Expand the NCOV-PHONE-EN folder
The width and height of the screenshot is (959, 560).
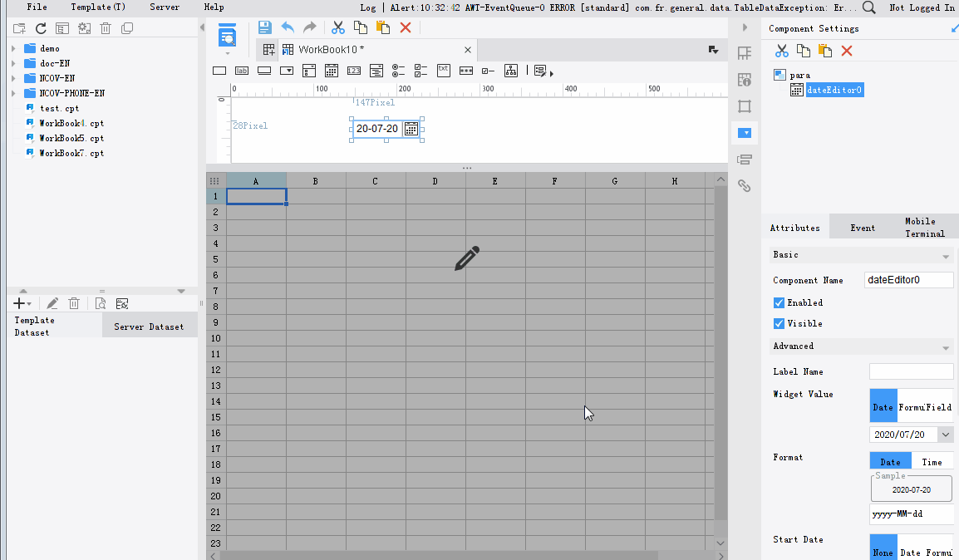click(13, 93)
